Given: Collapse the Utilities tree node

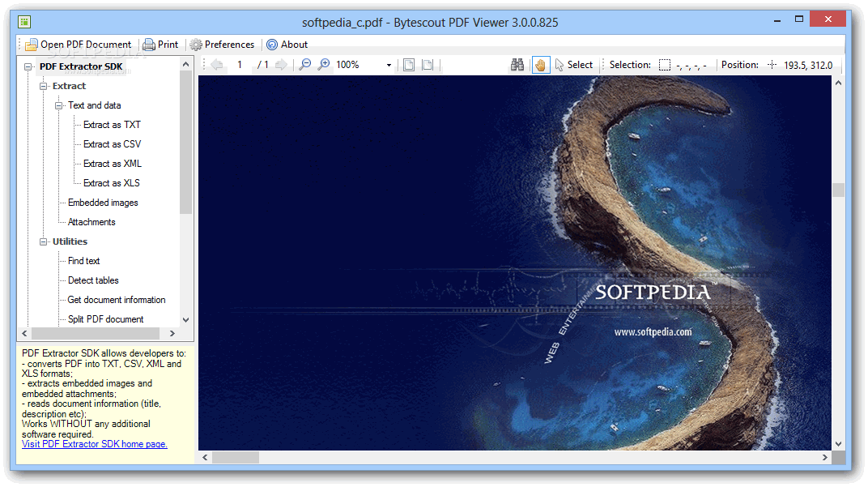Looking at the screenshot, I should coord(43,242).
